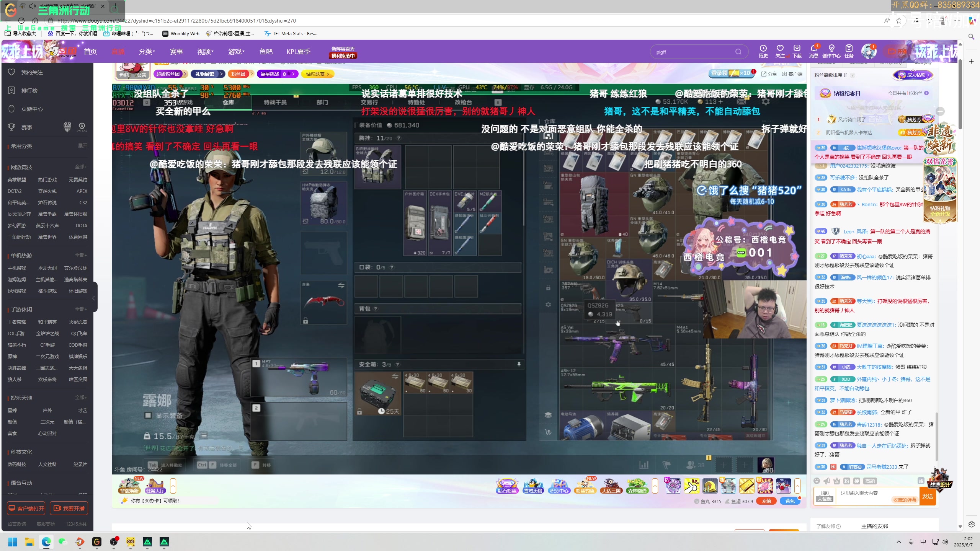Image resolution: width=980 pixels, height=551 pixels.
Task: Click the 我要开播 button
Action: tap(69, 508)
